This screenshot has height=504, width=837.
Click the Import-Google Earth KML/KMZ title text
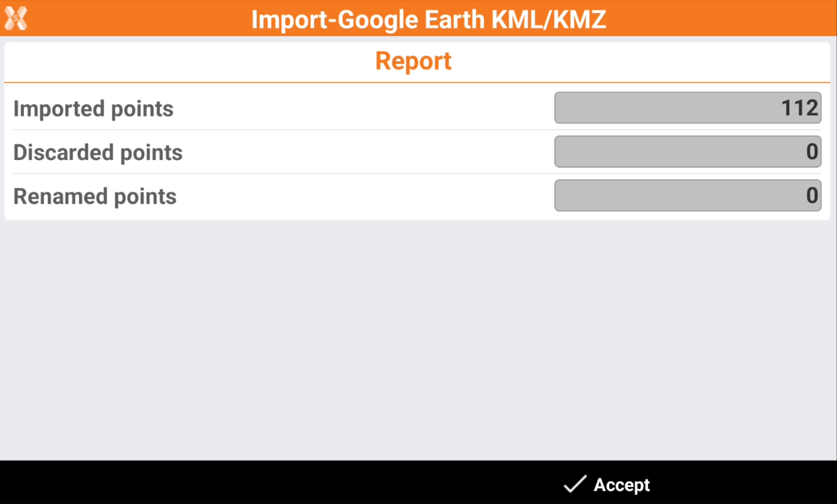pos(428,20)
